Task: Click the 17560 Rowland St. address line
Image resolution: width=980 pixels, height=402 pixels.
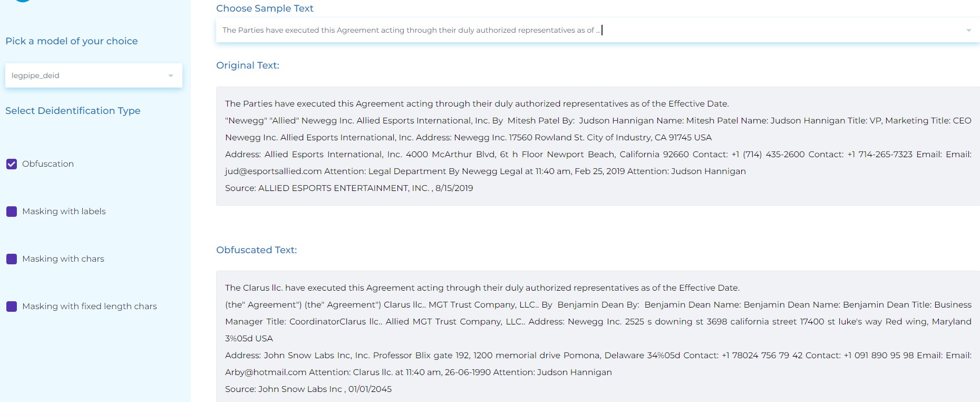Action: (468, 138)
